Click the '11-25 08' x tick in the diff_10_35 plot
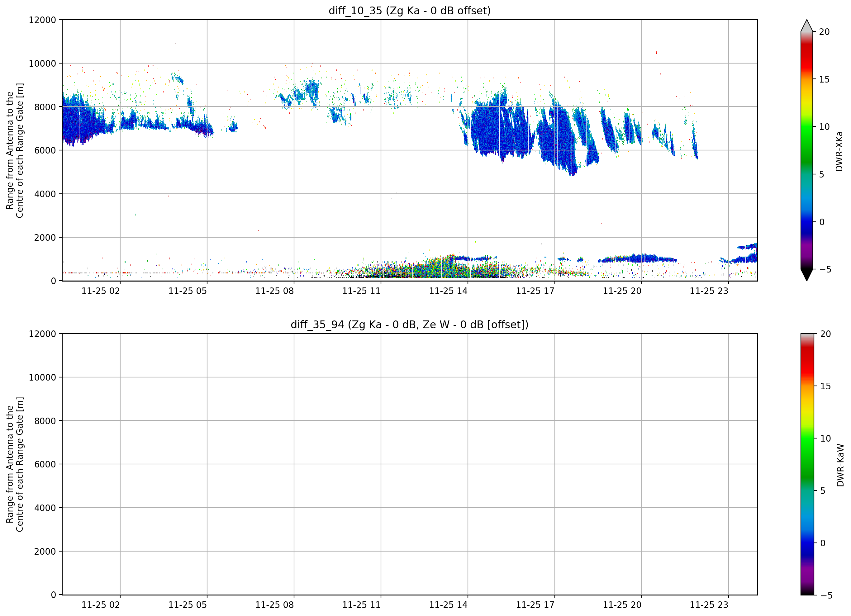Screen dimensions: 851x616 click(x=275, y=291)
